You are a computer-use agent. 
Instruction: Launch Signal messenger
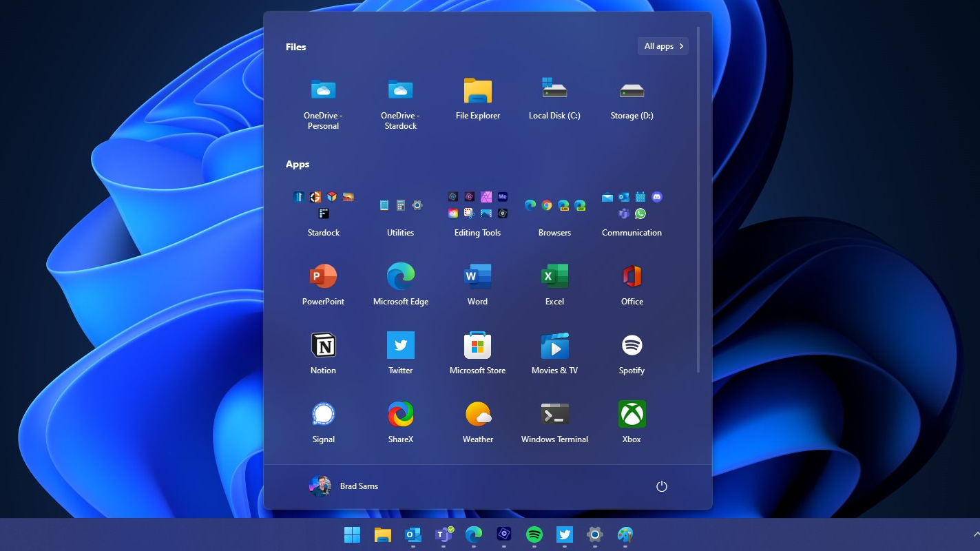click(323, 422)
